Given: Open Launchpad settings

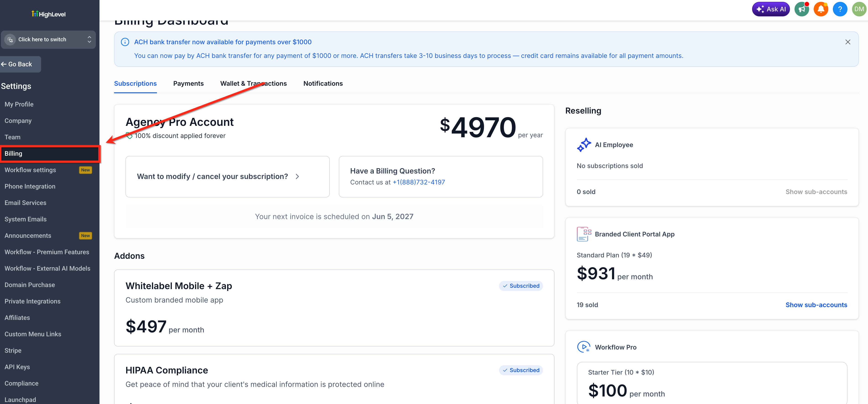Looking at the screenshot, I should (x=20, y=400).
